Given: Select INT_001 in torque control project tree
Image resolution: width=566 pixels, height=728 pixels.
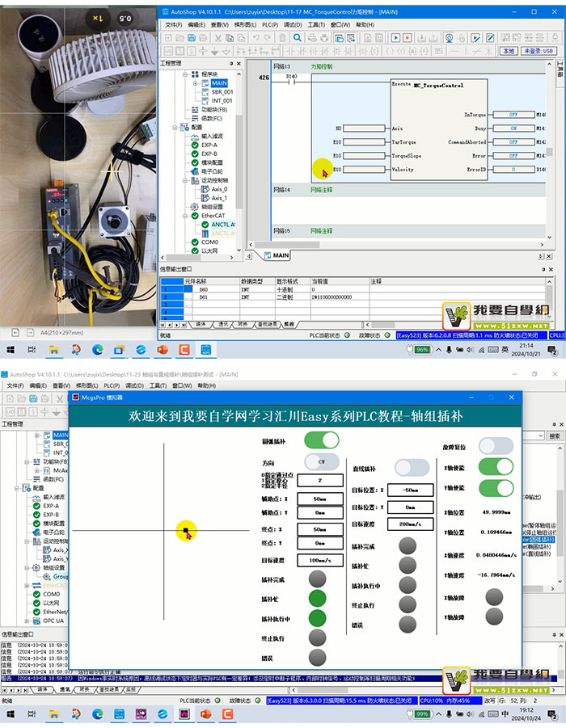Looking at the screenshot, I should 222,101.
